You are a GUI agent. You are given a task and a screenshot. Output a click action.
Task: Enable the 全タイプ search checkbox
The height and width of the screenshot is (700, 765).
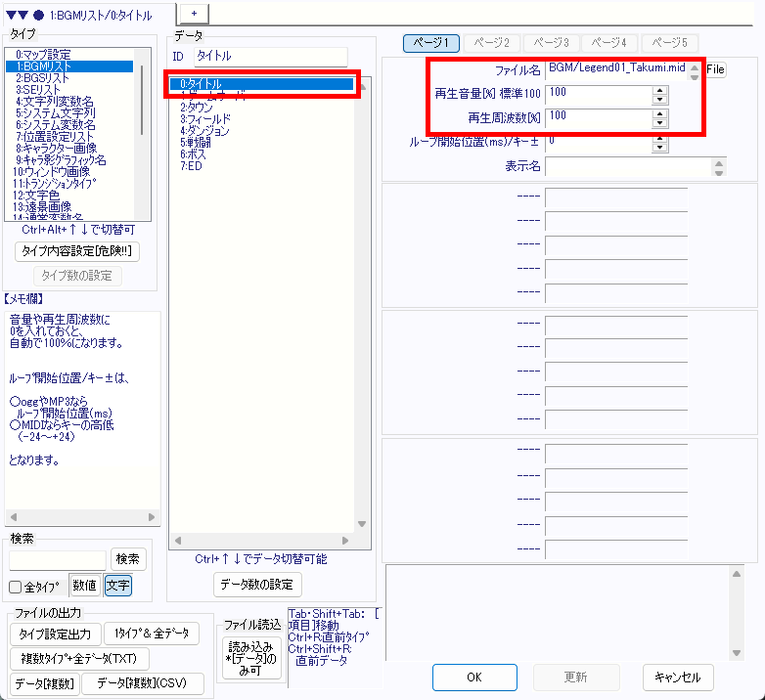tap(16, 587)
